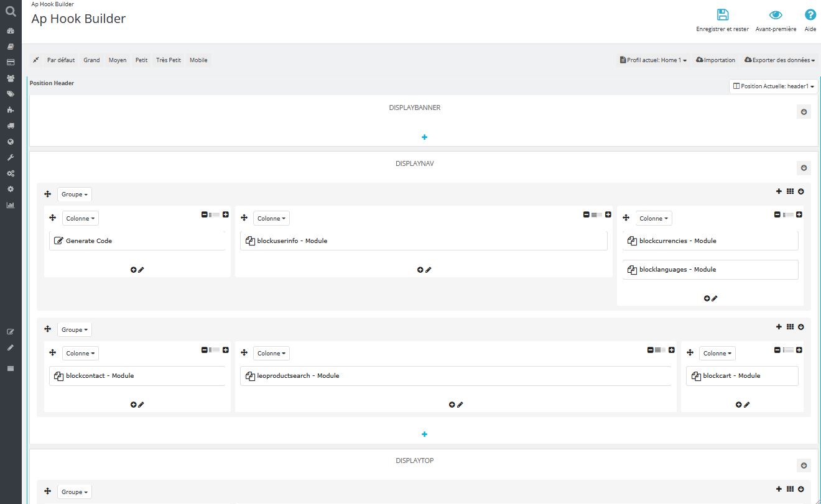This screenshot has width=821, height=504.
Task: Click the search magnifier in the sidebar
Action: (11, 11)
